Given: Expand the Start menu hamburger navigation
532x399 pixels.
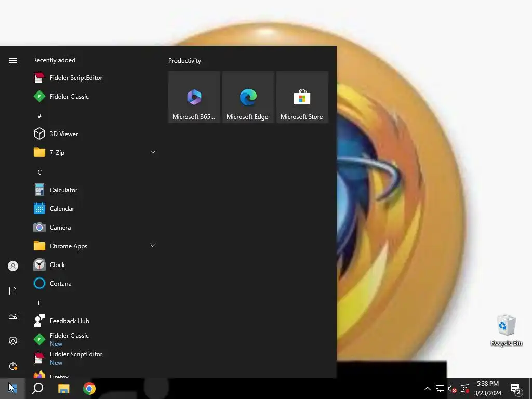Looking at the screenshot, I should click(x=13, y=60).
